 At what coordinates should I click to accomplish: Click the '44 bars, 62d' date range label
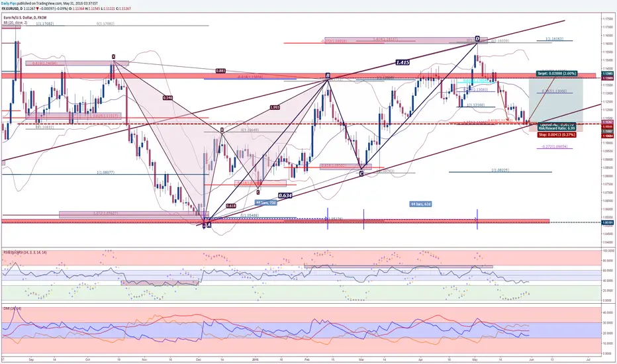(420, 205)
